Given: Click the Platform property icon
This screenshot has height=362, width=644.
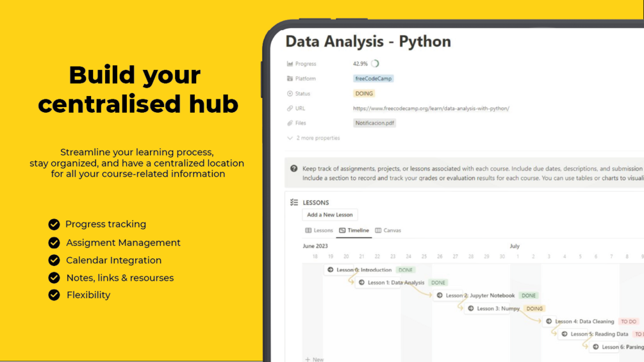Looking at the screenshot, I should coord(290,79).
